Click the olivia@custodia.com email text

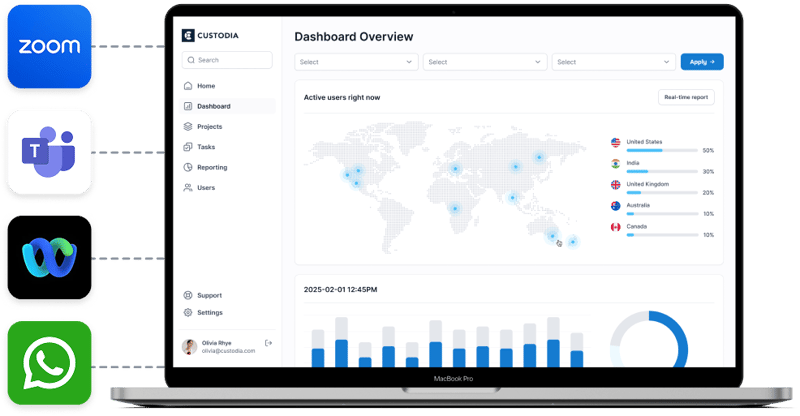pos(228,351)
